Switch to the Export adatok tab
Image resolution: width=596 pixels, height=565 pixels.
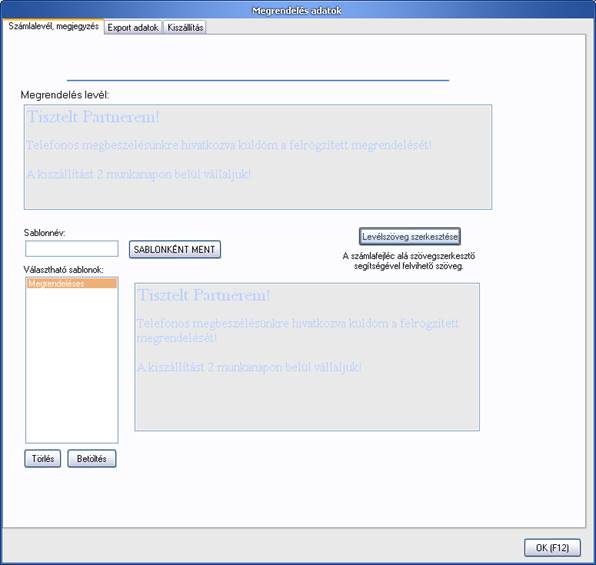133,27
